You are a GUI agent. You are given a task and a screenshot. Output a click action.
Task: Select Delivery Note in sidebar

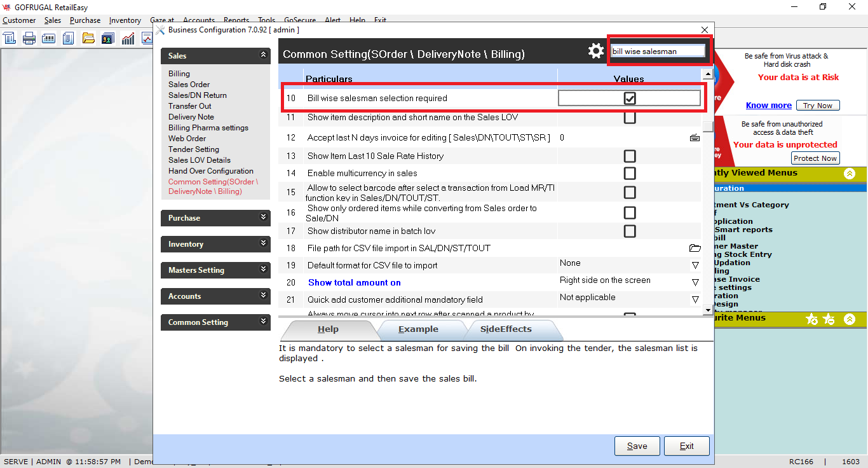pyautogui.click(x=191, y=117)
